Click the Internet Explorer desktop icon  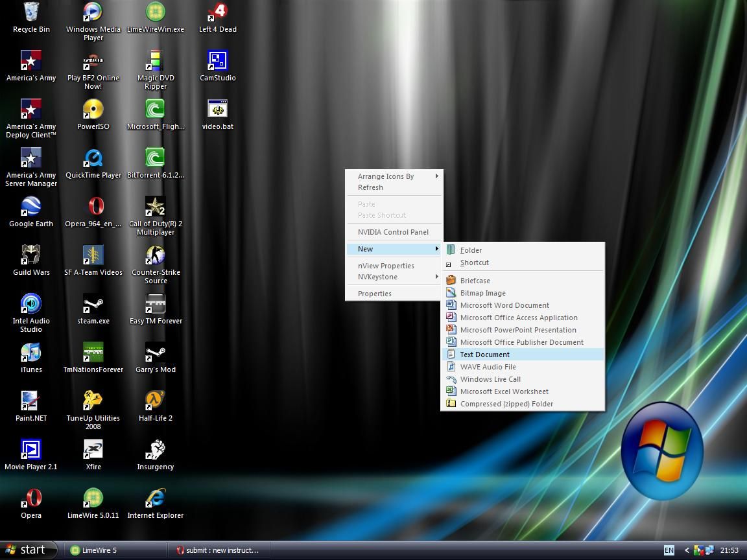point(156,498)
